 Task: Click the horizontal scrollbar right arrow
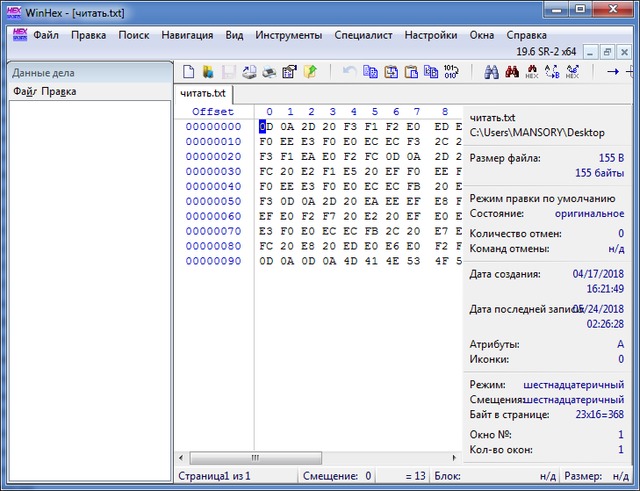456,457
